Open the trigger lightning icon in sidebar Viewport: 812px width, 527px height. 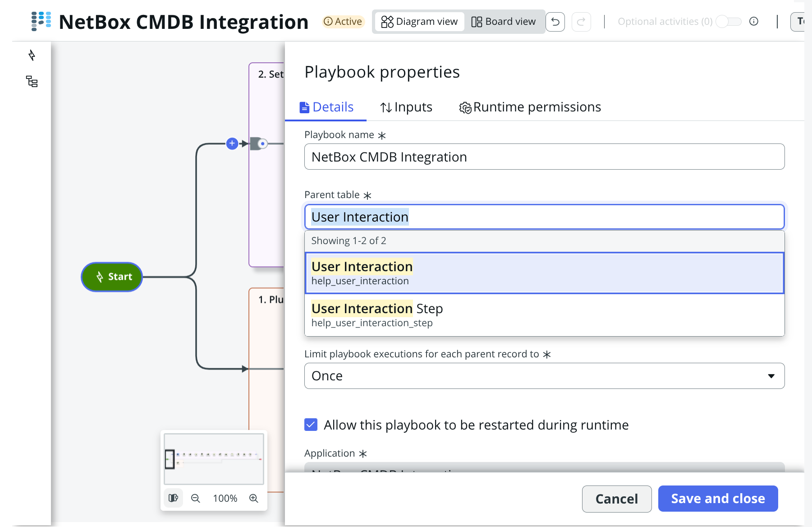(x=32, y=55)
